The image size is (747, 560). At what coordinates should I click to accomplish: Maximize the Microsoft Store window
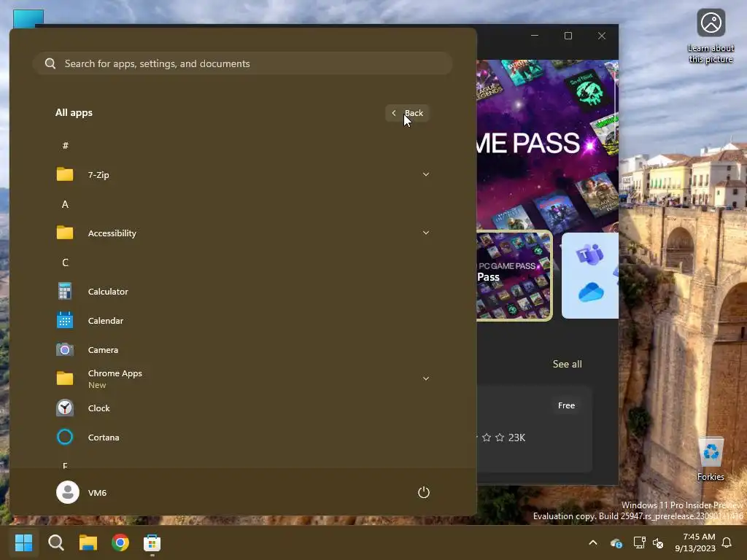(x=568, y=36)
